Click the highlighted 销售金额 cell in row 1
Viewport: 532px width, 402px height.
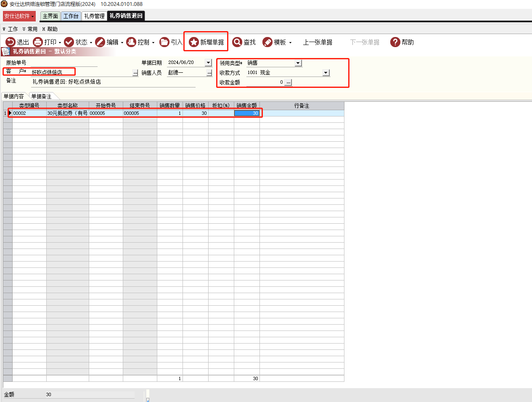247,113
